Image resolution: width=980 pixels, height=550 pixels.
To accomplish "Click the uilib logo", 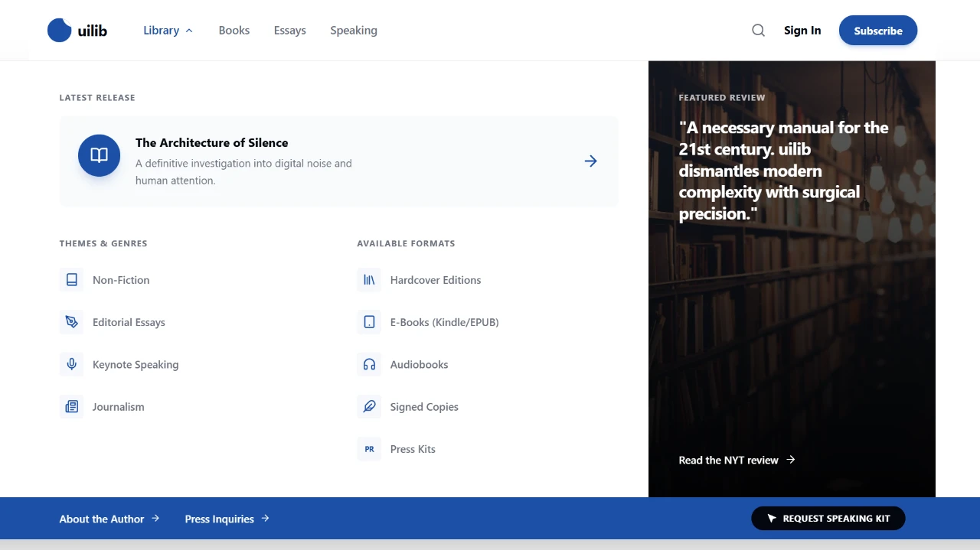I will pyautogui.click(x=77, y=30).
